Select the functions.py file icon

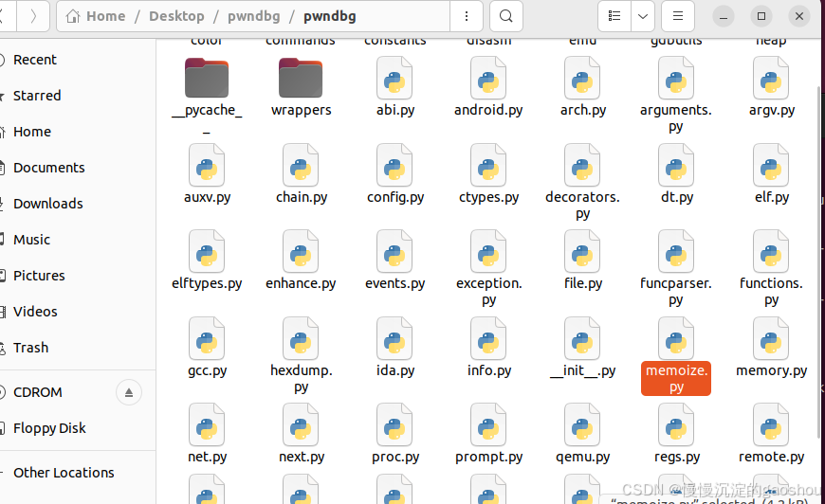pos(771,252)
